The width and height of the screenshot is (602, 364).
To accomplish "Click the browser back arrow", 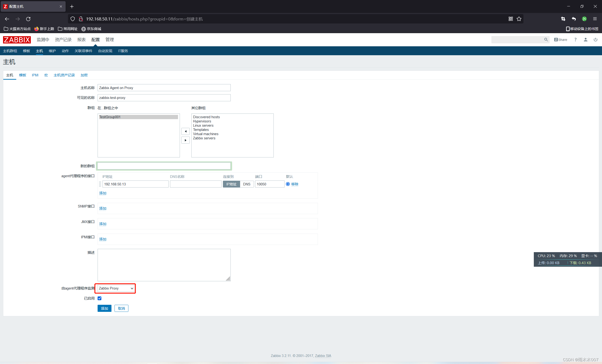I will coord(7,19).
